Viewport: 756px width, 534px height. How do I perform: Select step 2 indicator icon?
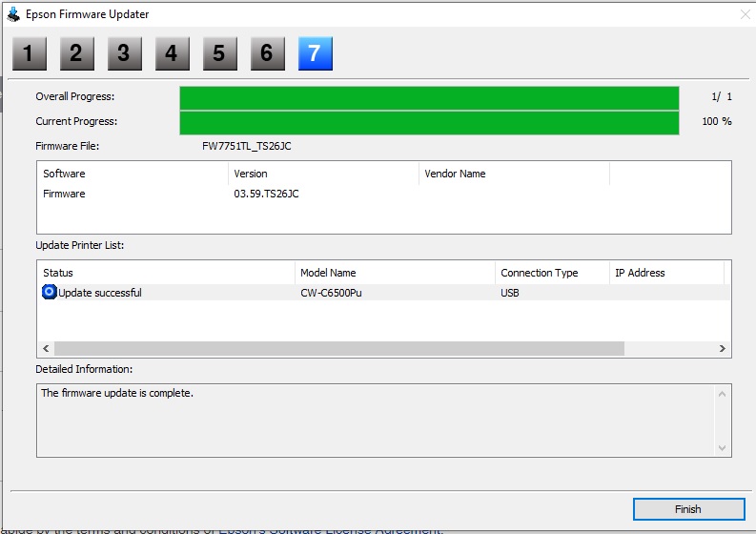(x=77, y=53)
